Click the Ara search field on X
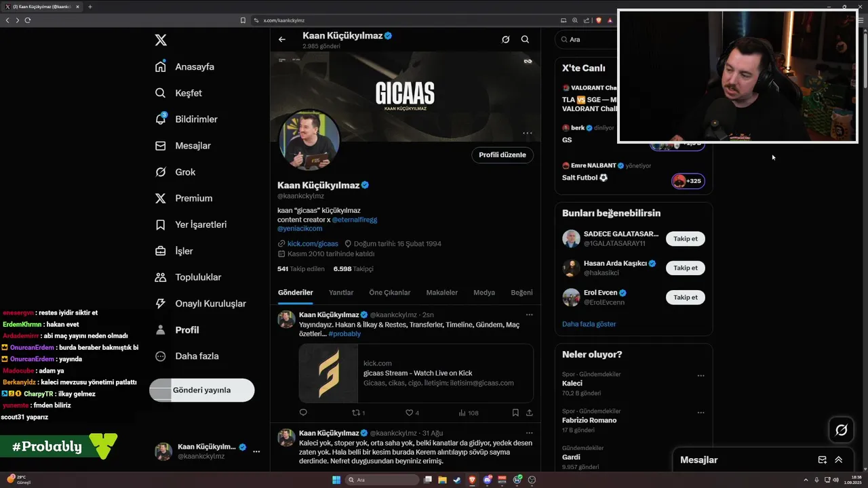Viewport: 868px width, 488px height. pos(586,39)
